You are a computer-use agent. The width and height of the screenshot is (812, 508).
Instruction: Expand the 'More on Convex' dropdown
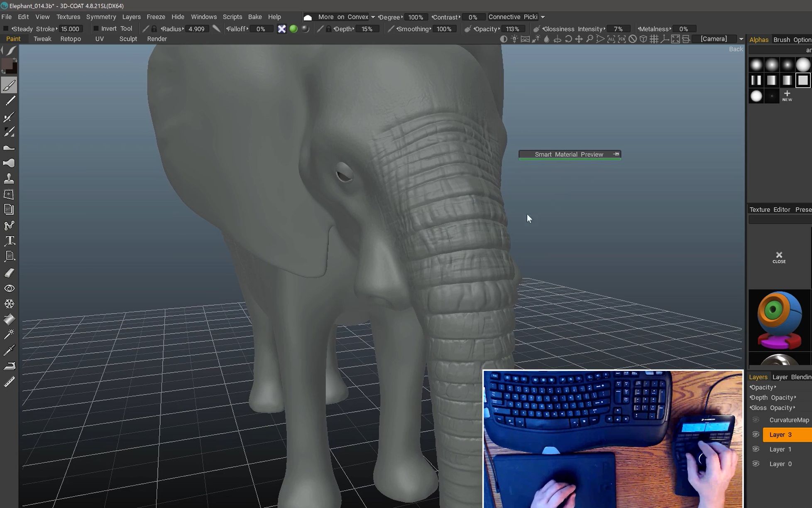[373, 17]
